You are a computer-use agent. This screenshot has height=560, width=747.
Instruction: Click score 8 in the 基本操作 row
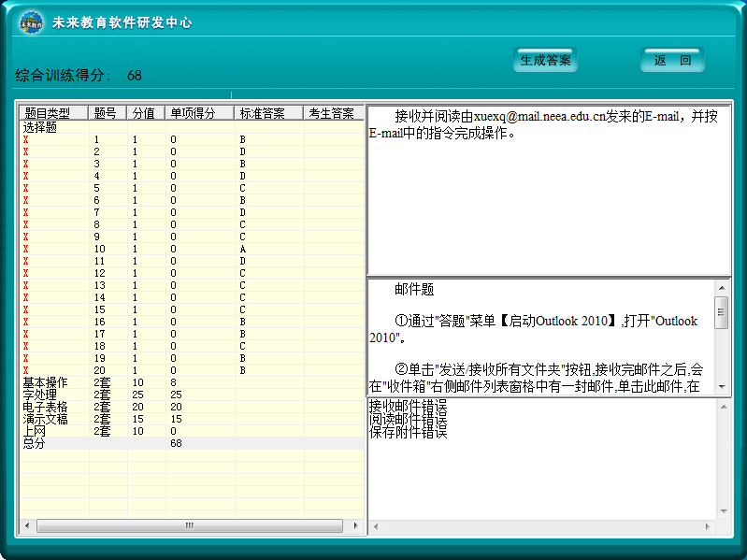pos(173,382)
